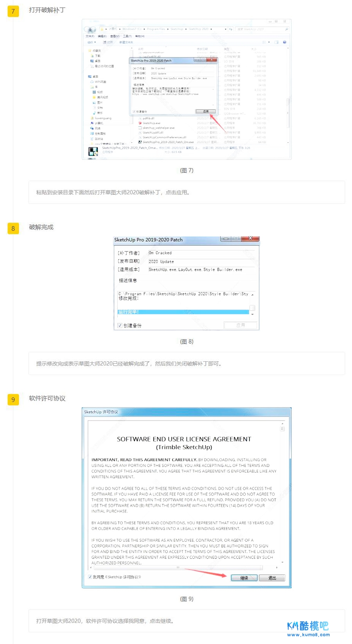
Task: Toggle the preview pane icon in the Explorer toolbar
Action: click(277, 42)
